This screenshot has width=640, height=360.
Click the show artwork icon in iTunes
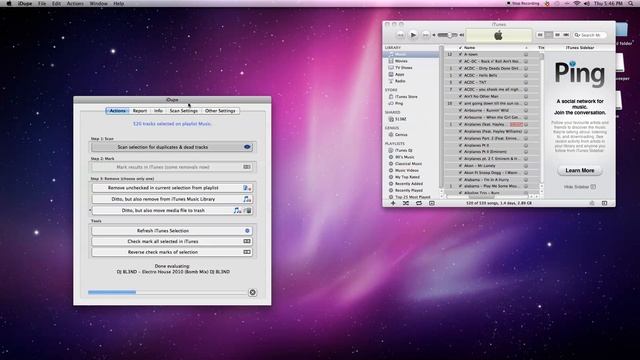pyautogui.click(x=432, y=203)
